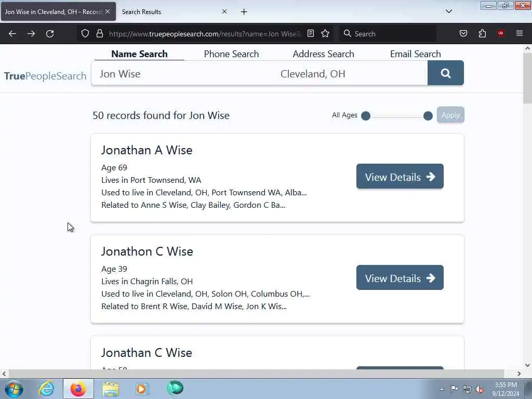Switch to Email Search
This screenshot has height=399, width=532.
[x=415, y=54]
